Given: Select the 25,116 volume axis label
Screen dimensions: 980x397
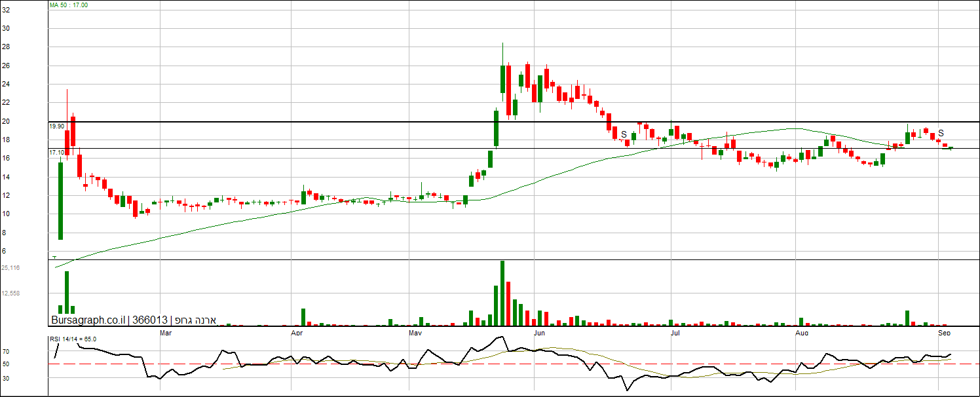Looking at the screenshot, I should click(10, 267).
